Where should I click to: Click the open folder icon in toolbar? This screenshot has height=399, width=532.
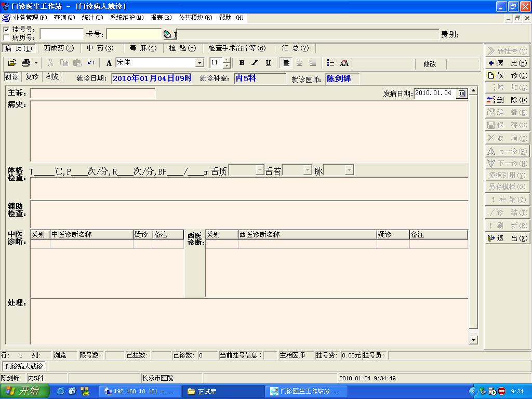[12, 63]
